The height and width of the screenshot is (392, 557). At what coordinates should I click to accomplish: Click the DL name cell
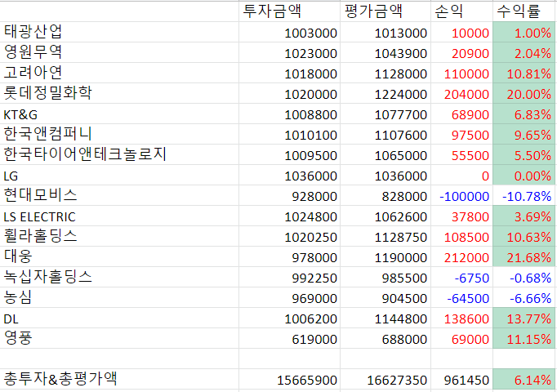(x=119, y=318)
